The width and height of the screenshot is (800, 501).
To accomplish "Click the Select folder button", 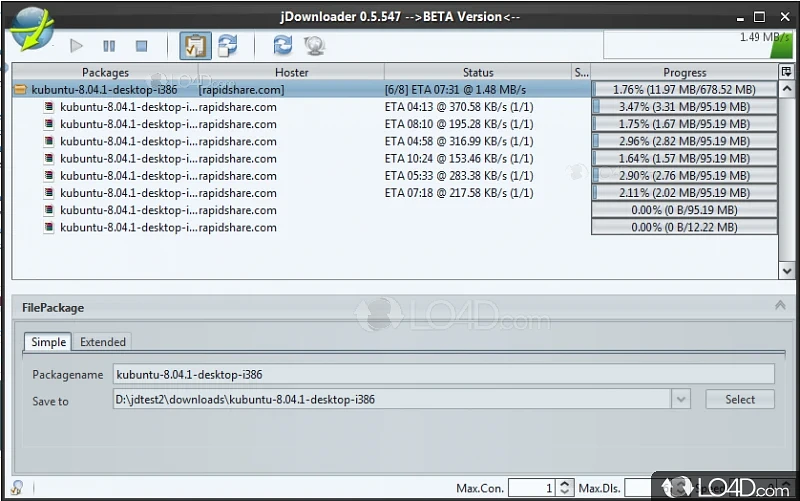I will click(x=740, y=399).
